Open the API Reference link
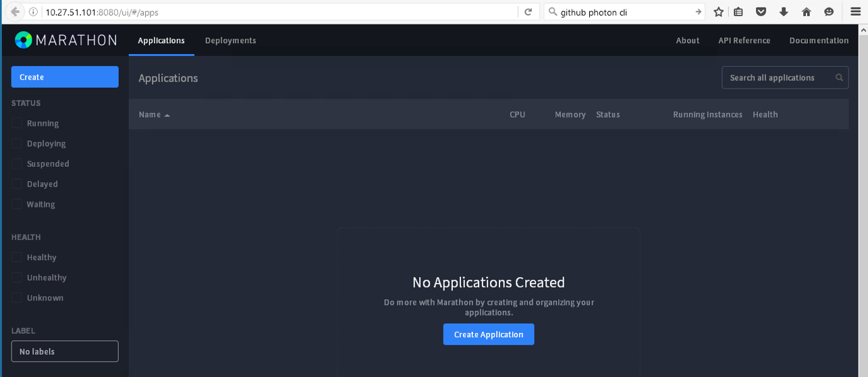The height and width of the screenshot is (377, 868). tap(744, 41)
